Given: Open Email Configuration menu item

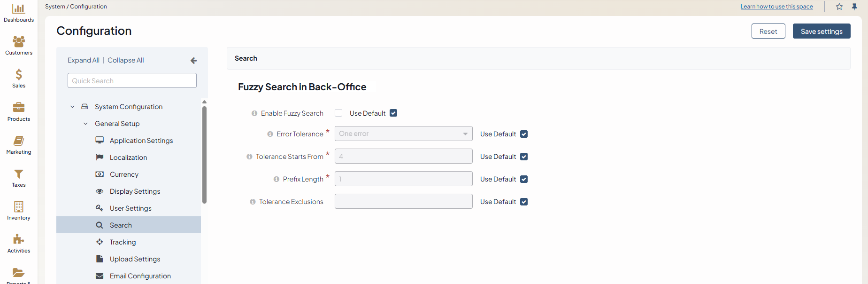Looking at the screenshot, I should pos(140,276).
